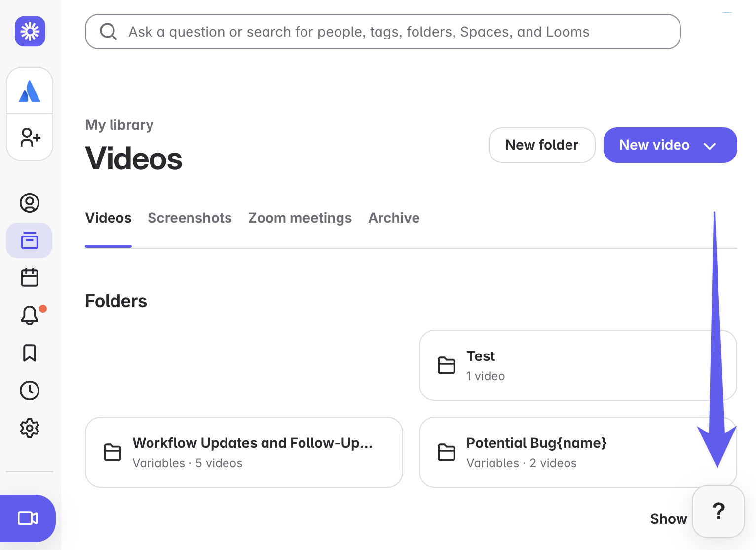Click the Loom home logo icon
Screen dimensions: 756x550
[30, 32]
